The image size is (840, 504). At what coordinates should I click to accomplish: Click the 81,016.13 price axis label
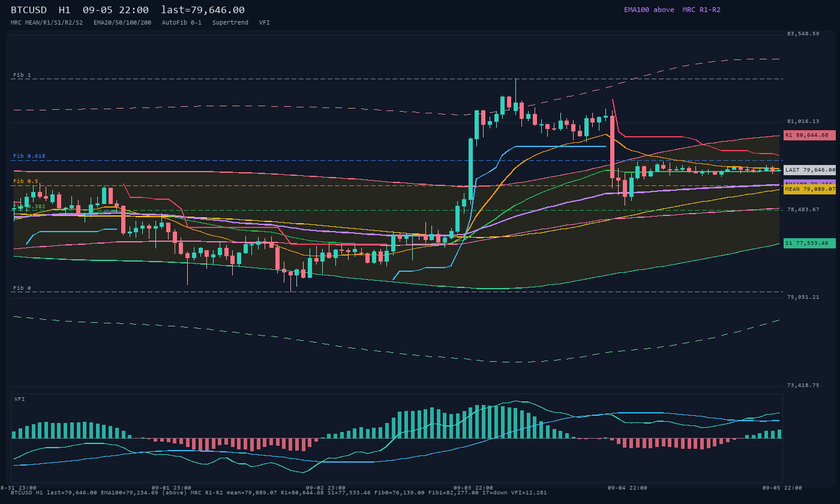pos(803,121)
